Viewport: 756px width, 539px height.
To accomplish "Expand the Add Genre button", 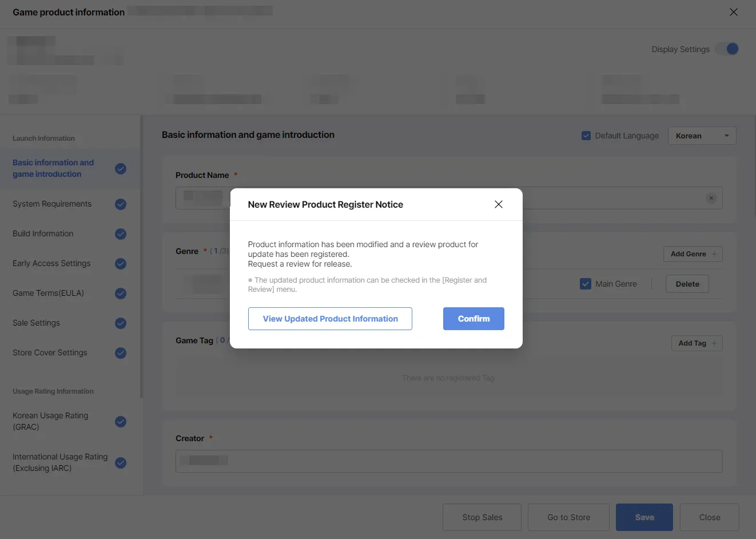I will 693,254.
